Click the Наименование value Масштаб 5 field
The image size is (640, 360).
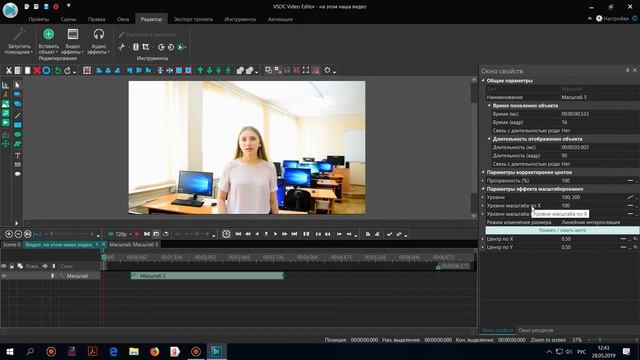[599, 97]
